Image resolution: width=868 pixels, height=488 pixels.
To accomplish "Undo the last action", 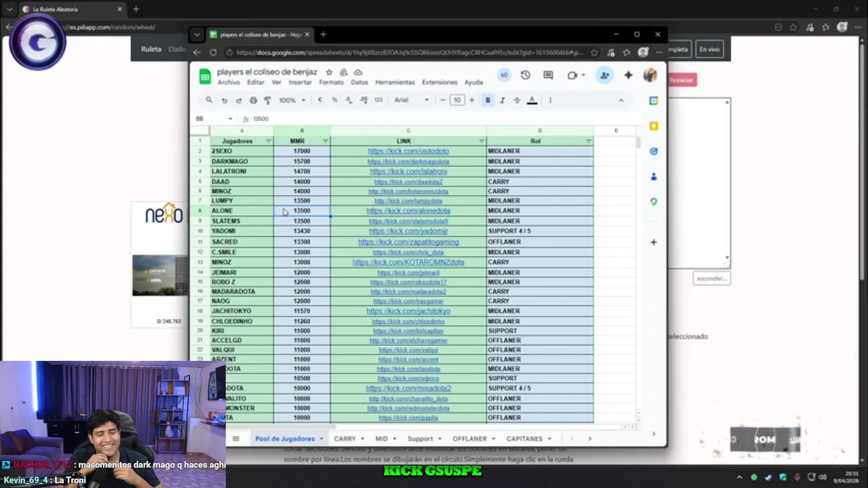I will click(224, 100).
